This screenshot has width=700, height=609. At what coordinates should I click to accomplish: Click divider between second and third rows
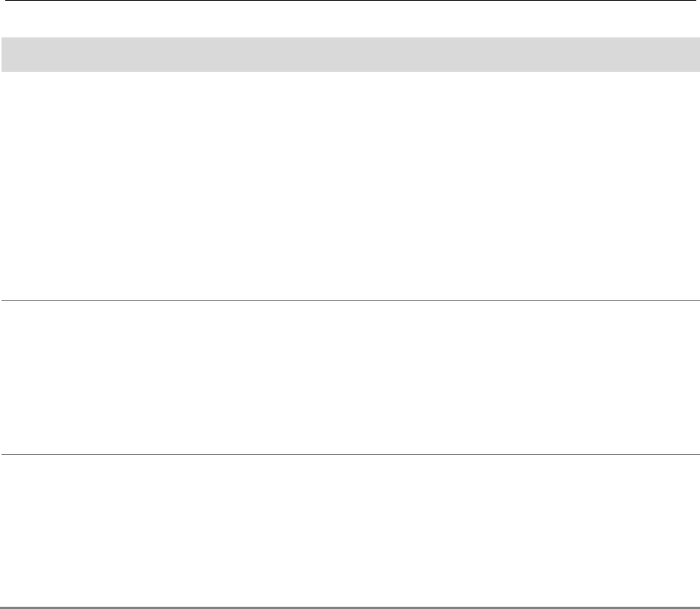coord(350,454)
